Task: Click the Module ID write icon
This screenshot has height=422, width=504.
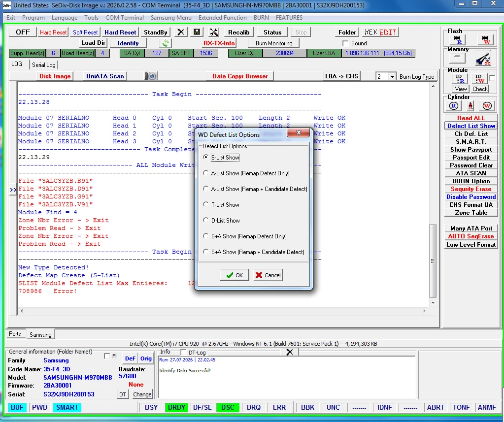Action: tap(480, 79)
